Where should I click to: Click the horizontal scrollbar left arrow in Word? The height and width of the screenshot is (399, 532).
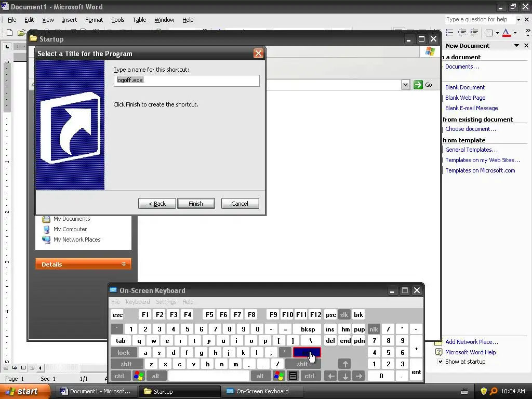[41, 367]
